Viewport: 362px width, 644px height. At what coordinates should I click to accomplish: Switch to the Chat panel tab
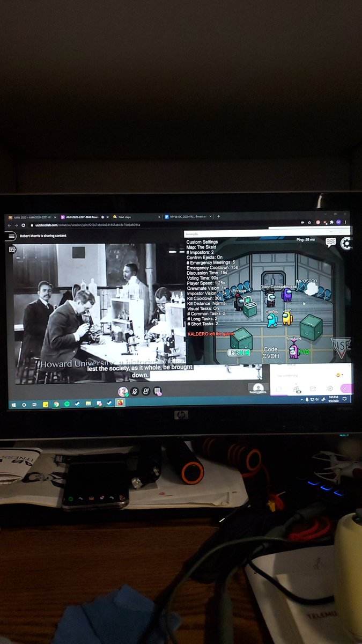278,389
